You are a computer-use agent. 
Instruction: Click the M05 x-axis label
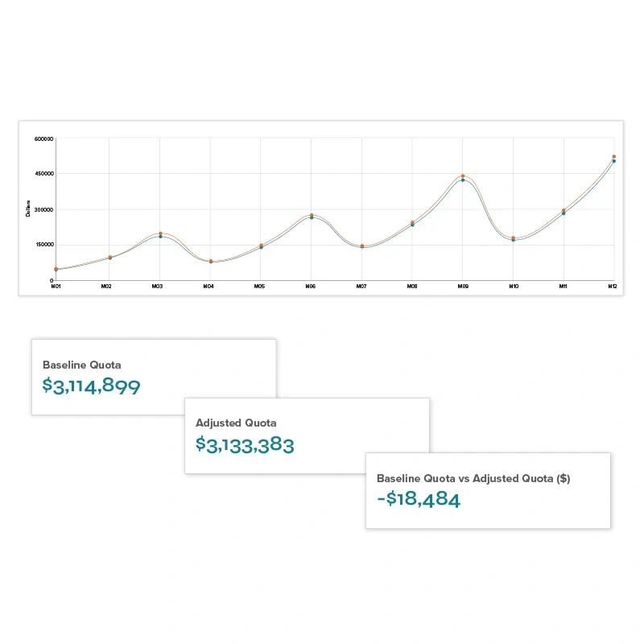[259, 287]
